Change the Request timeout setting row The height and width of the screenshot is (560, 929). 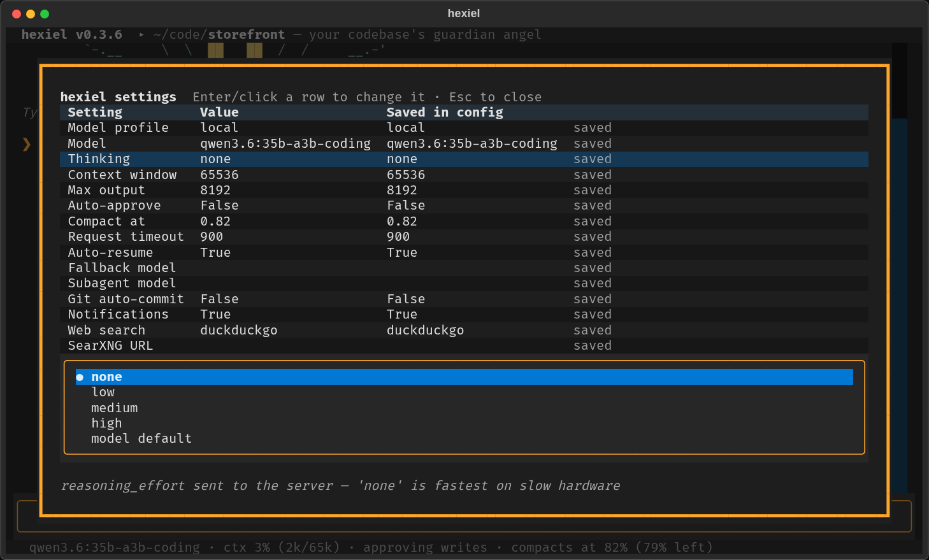(464, 237)
